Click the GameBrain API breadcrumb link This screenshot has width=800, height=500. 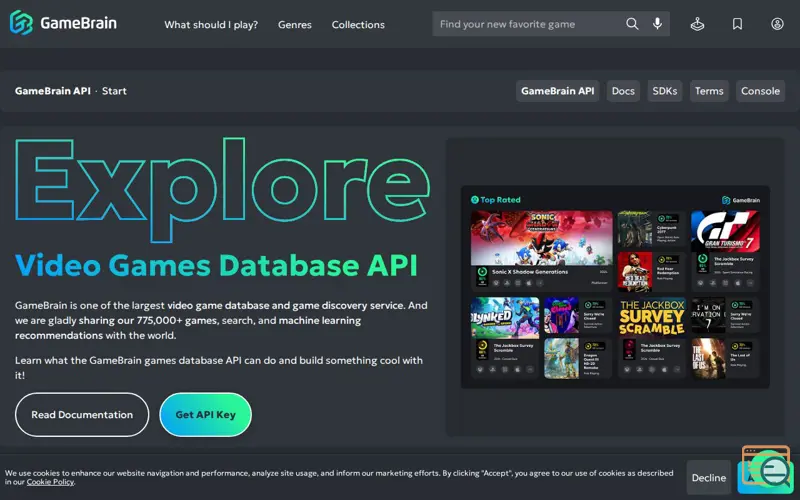click(x=53, y=91)
